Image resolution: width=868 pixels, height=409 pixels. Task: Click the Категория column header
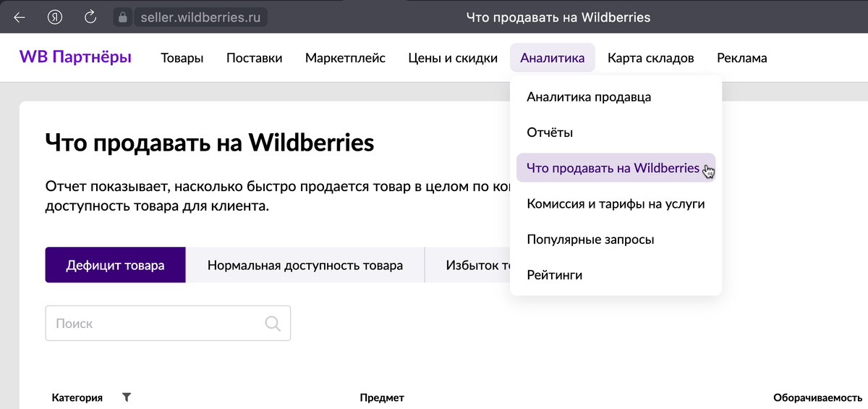(77, 397)
